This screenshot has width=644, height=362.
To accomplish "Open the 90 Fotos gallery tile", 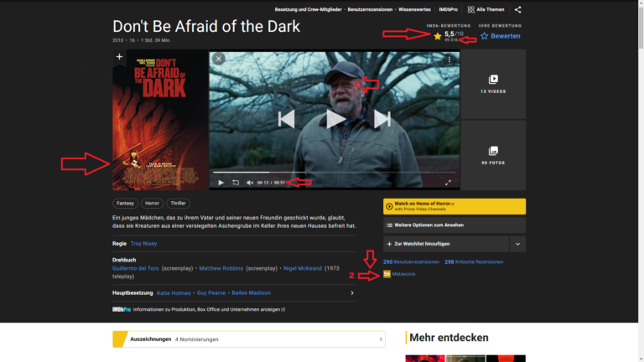I will 493,155.
